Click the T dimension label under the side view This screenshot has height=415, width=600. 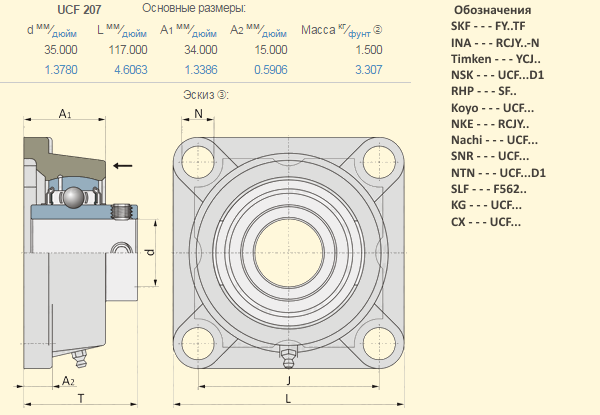tap(80, 398)
